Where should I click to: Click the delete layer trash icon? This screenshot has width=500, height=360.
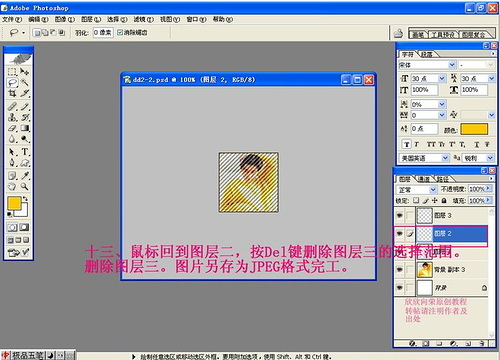click(x=482, y=343)
